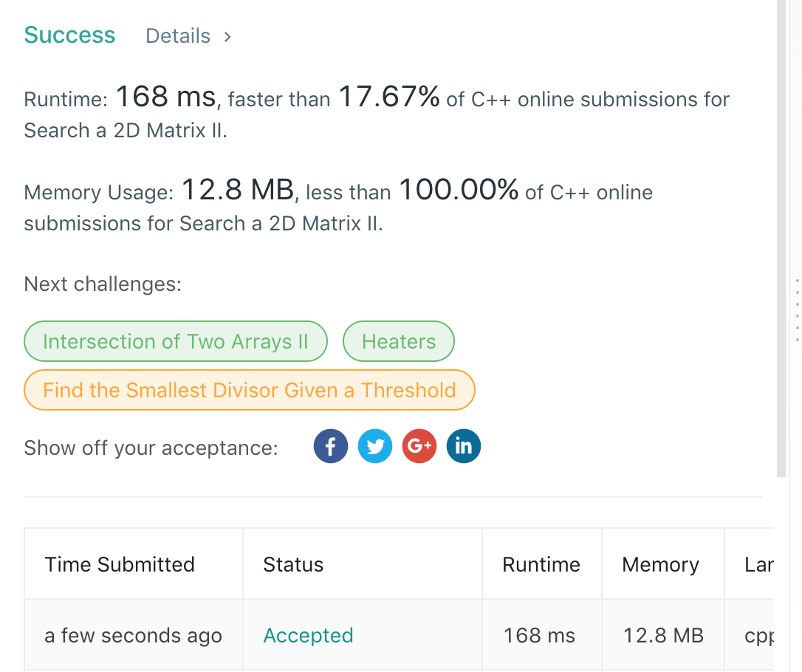Click the Time Submitted column header
Screen dimensions: 802x672
point(120,565)
